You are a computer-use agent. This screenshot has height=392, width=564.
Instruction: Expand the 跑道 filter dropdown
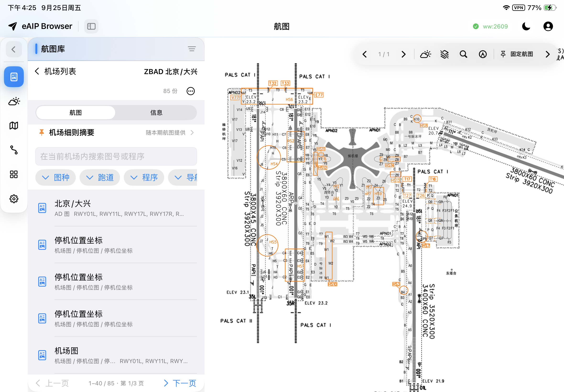coord(100,177)
